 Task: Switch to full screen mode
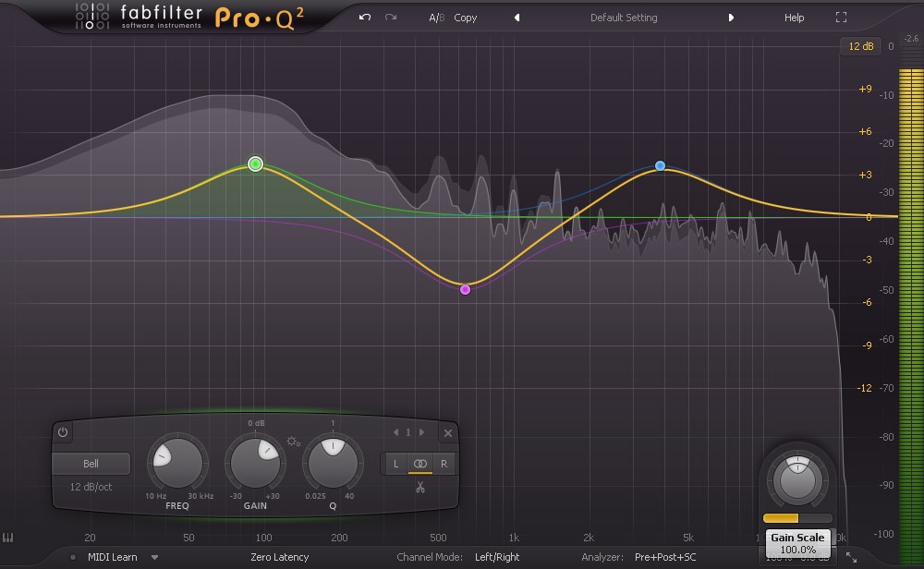841,18
